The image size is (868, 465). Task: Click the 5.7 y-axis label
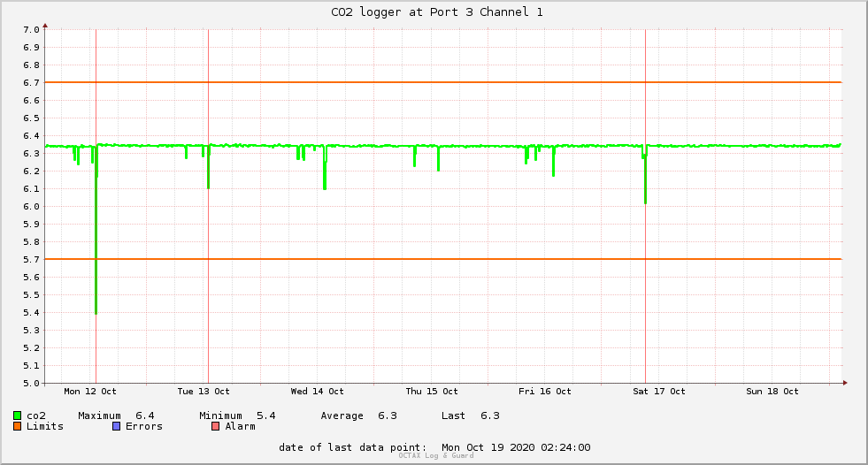(x=32, y=259)
